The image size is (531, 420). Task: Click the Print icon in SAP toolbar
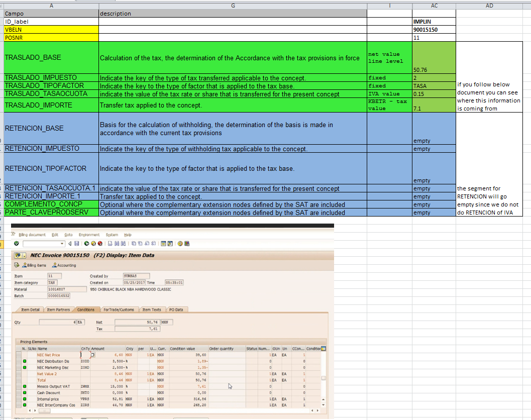tap(111, 244)
